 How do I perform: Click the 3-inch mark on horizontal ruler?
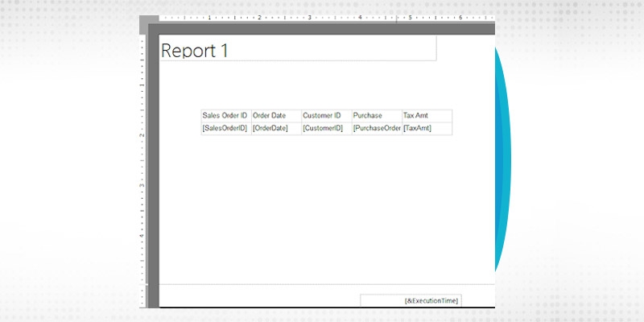pos(310,17)
